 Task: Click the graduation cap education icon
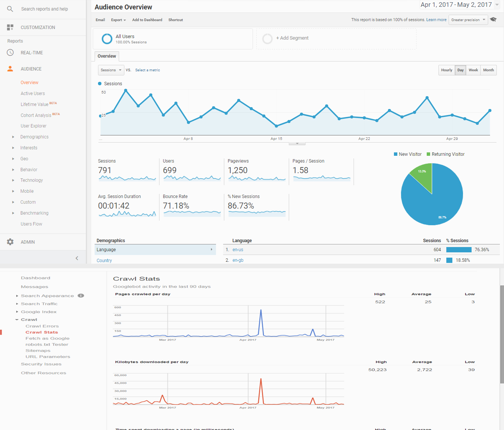pyautogui.click(x=493, y=20)
